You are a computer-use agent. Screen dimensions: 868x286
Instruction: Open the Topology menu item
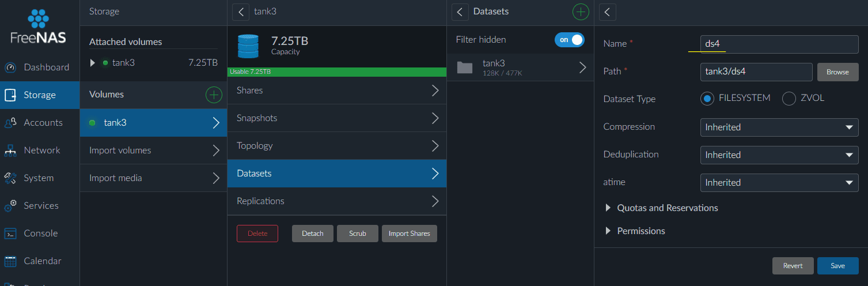[x=337, y=146]
